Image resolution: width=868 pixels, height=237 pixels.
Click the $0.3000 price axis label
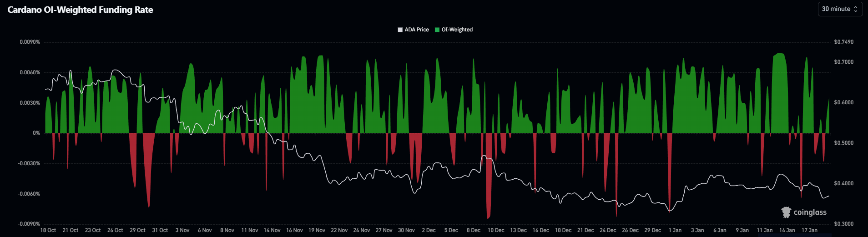click(844, 224)
